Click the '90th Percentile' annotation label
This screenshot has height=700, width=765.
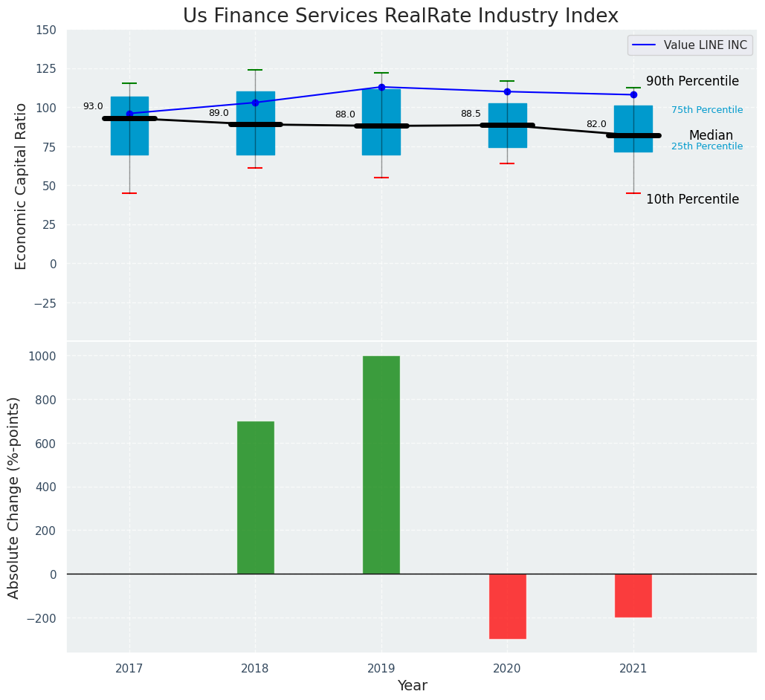coord(692,81)
